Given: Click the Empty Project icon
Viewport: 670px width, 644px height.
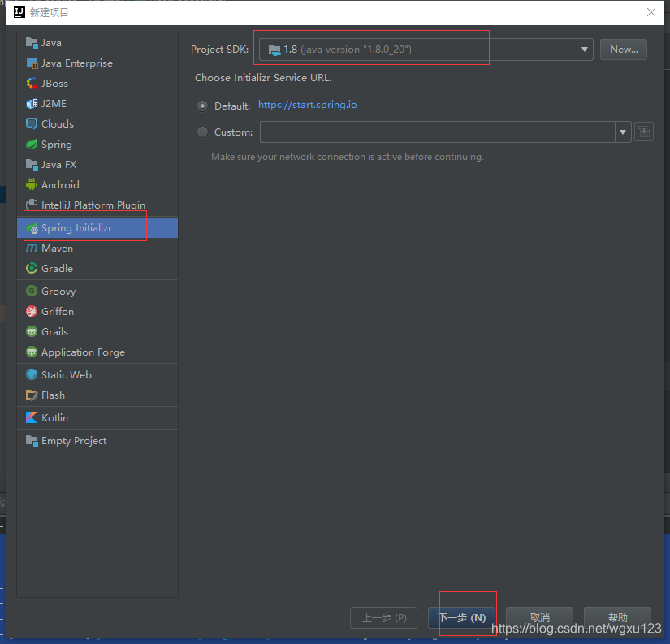Looking at the screenshot, I should pos(32,441).
